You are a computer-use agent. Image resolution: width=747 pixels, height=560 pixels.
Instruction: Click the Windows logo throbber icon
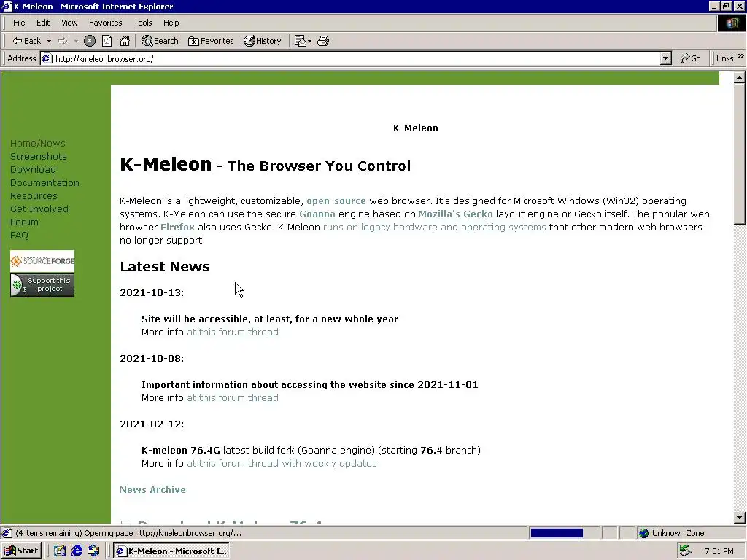coord(732,23)
